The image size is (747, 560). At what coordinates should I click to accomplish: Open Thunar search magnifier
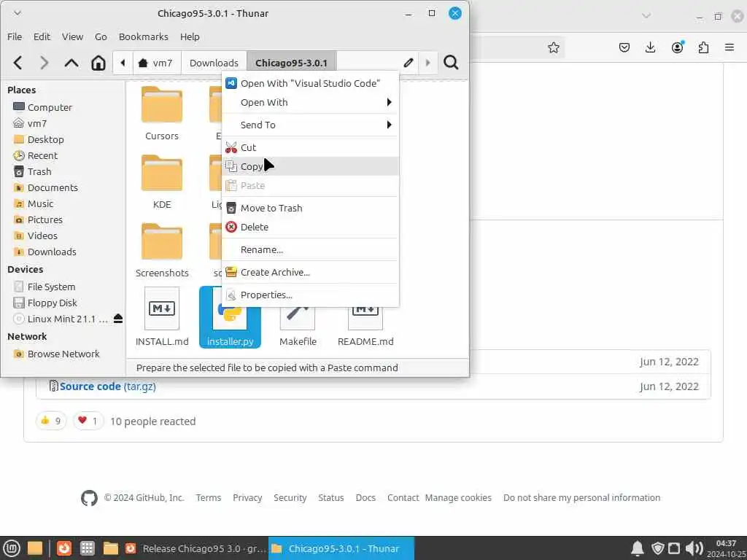451,63
